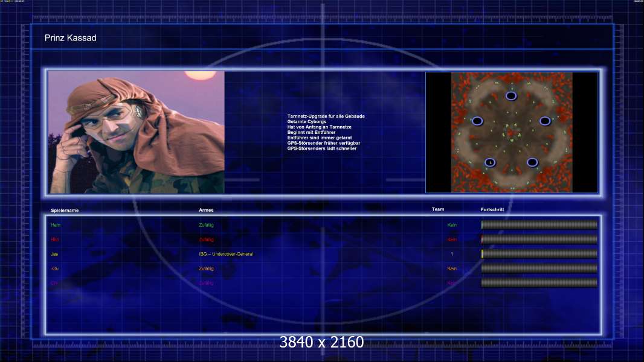Click the Prinz Kassad general portrait

coord(137,132)
